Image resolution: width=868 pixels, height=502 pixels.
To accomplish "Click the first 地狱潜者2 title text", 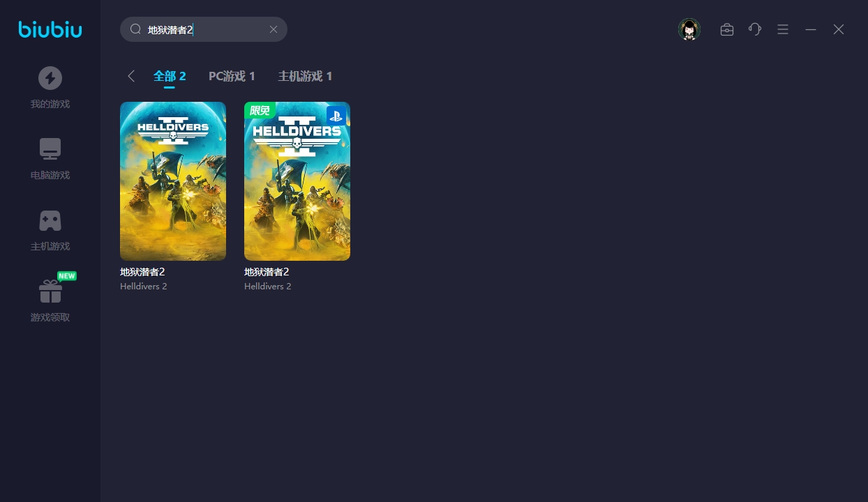I will [x=142, y=272].
